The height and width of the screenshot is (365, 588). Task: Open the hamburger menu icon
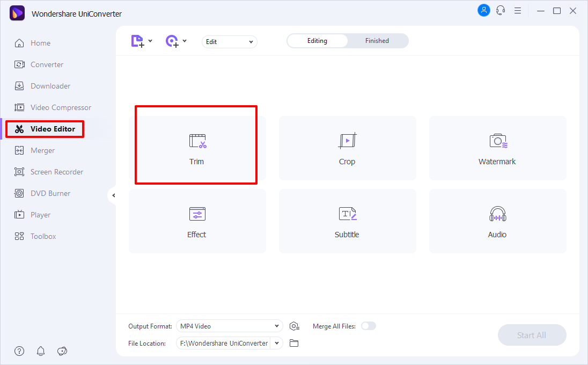[518, 11]
